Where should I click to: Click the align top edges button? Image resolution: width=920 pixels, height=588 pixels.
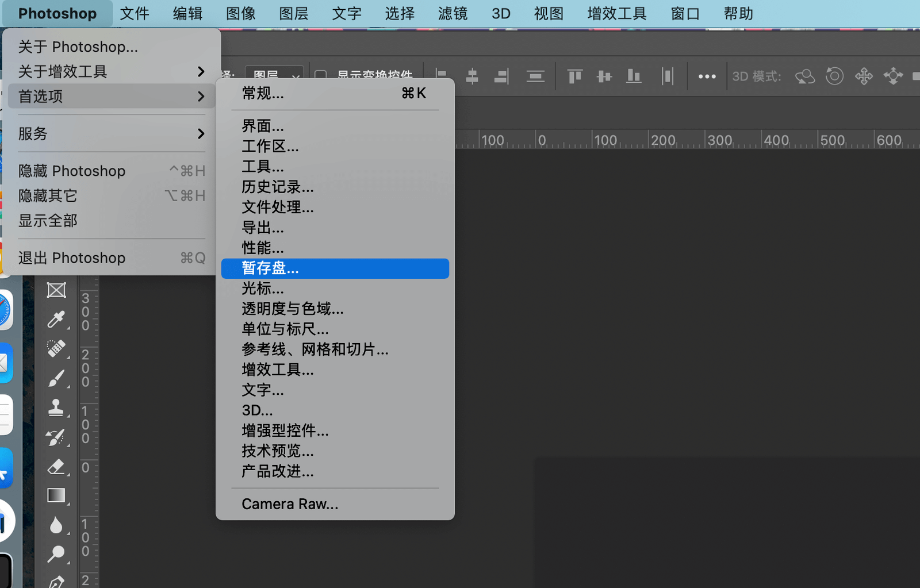tap(574, 76)
